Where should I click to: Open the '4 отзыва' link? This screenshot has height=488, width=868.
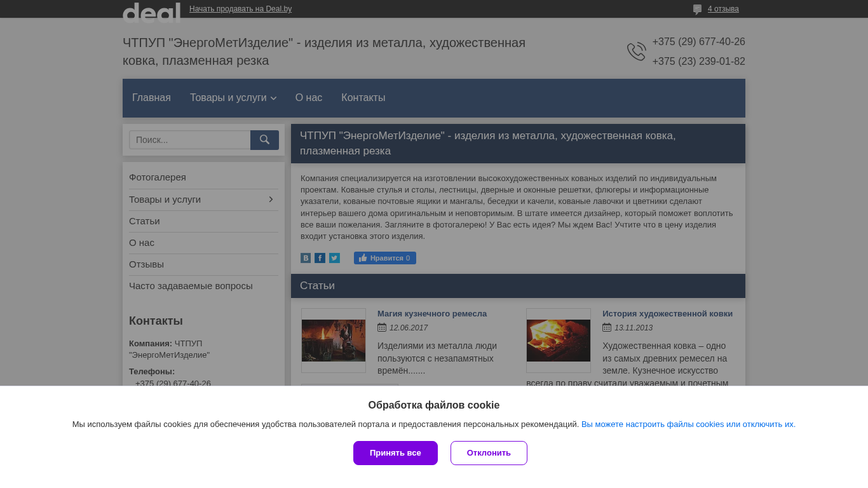coord(723,9)
